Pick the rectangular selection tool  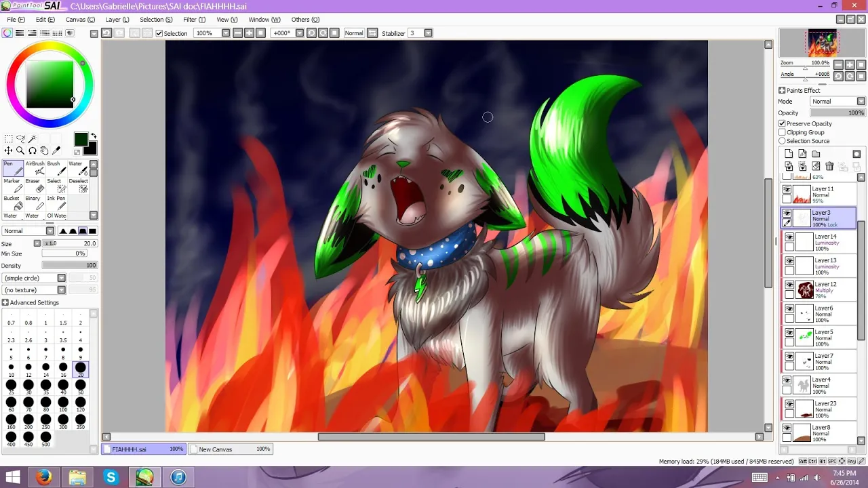8,139
